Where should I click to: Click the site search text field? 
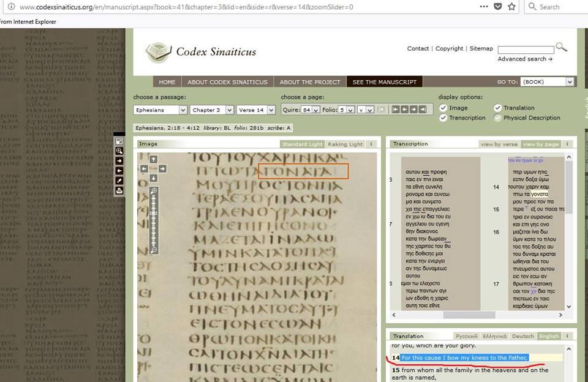pyautogui.click(x=526, y=50)
